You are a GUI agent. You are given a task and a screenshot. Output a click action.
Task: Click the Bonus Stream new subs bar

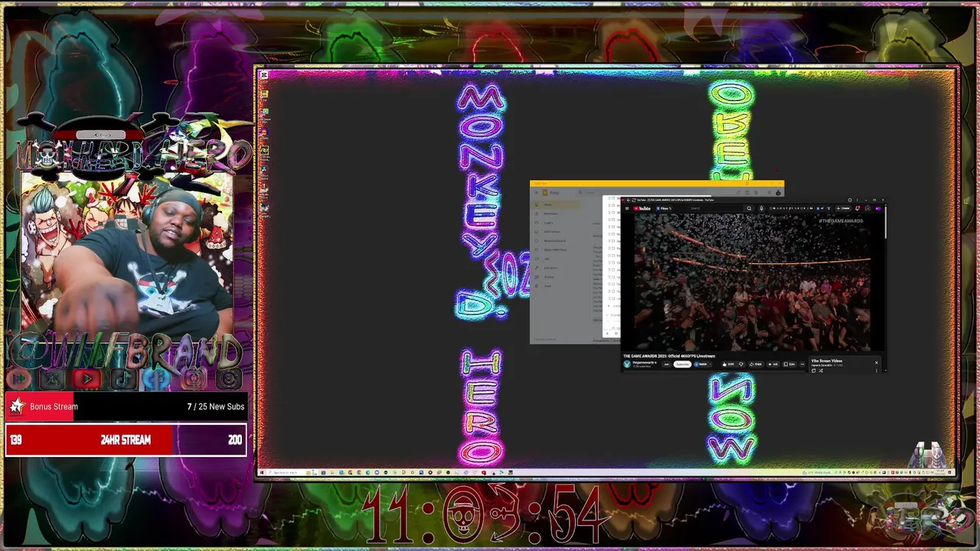[x=126, y=406]
